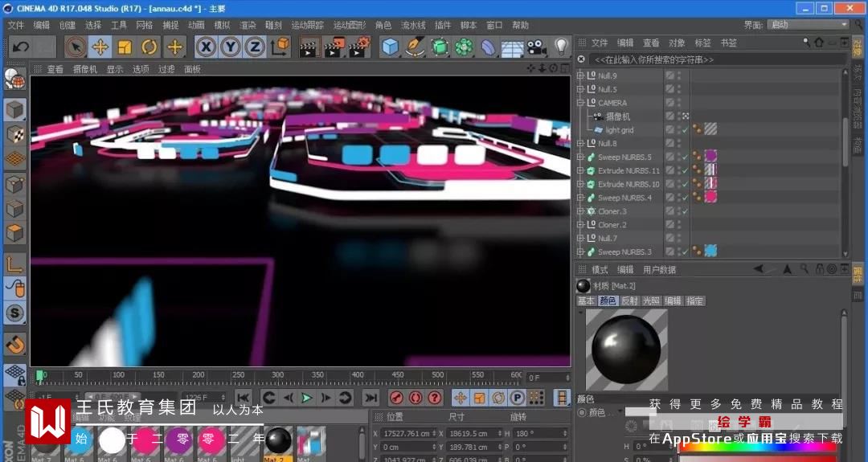
Task: Open the blue deformer icon
Action: click(488, 47)
